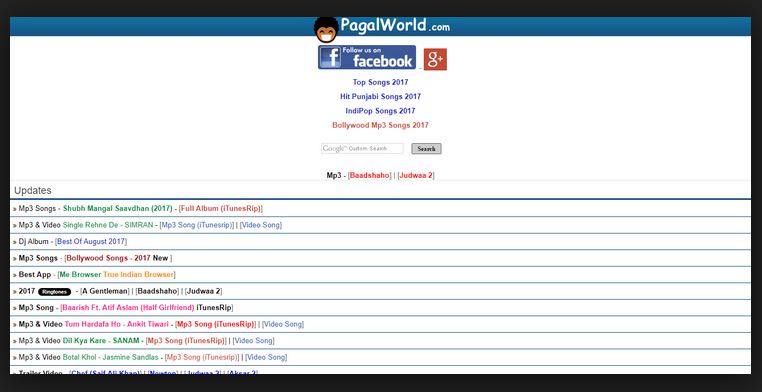Image resolution: width=762 pixels, height=392 pixels.
Task: Focus the Google Custom Search field
Action: [x=362, y=149]
